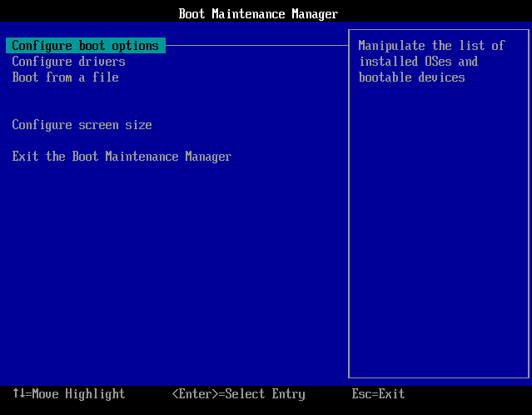Click the Enter=Select Entry hint

click(238, 394)
